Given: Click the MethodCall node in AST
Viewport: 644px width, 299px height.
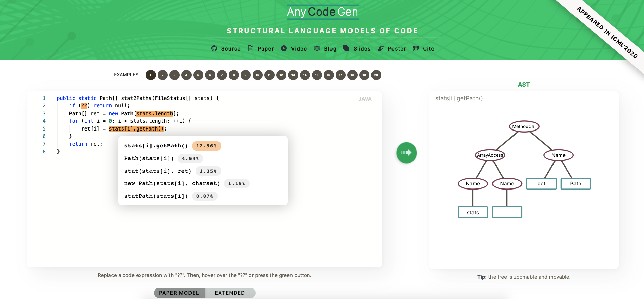Looking at the screenshot, I should pos(524,126).
